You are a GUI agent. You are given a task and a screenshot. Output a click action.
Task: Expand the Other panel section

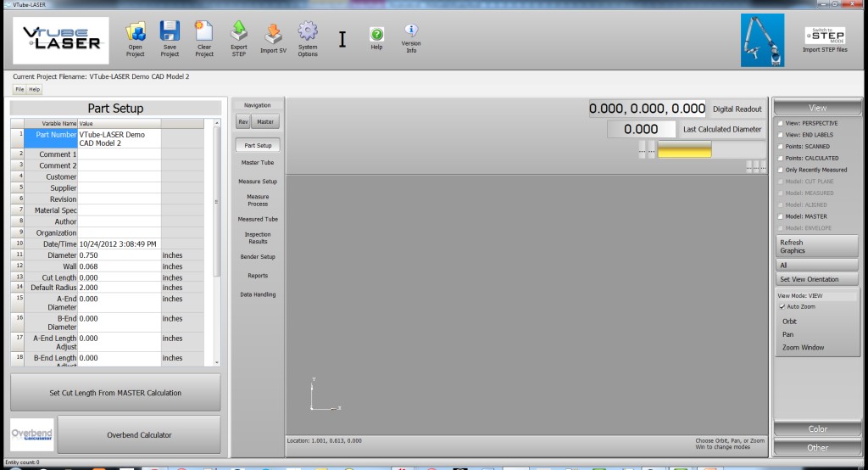817,447
